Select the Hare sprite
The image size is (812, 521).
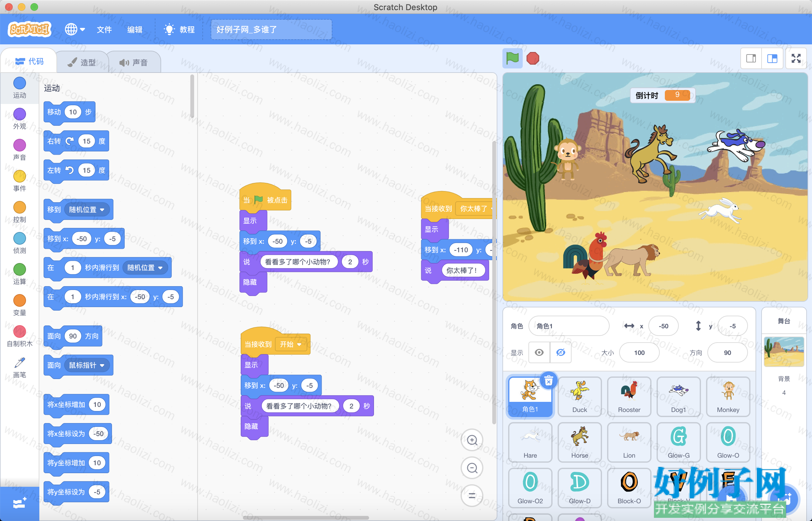click(x=530, y=442)
